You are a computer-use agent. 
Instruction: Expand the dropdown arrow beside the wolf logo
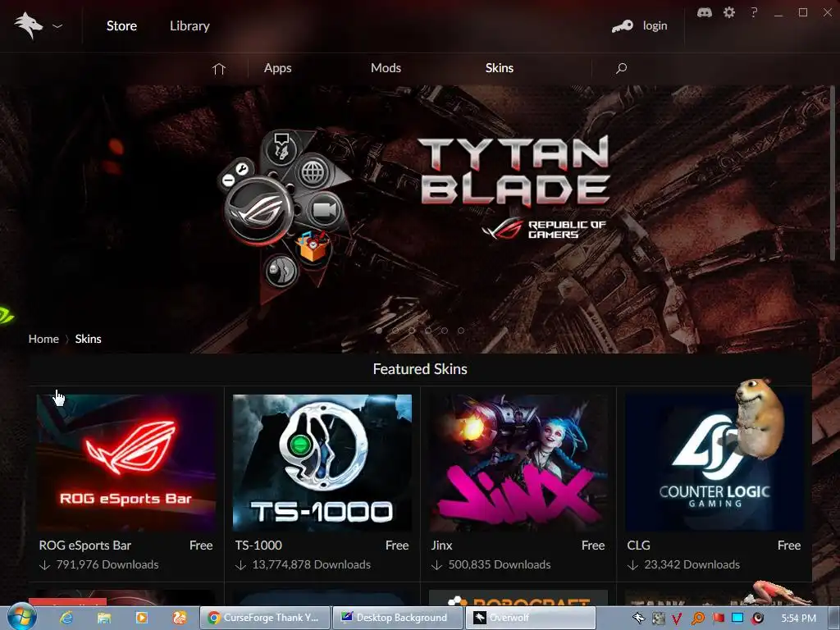point(57,25)
